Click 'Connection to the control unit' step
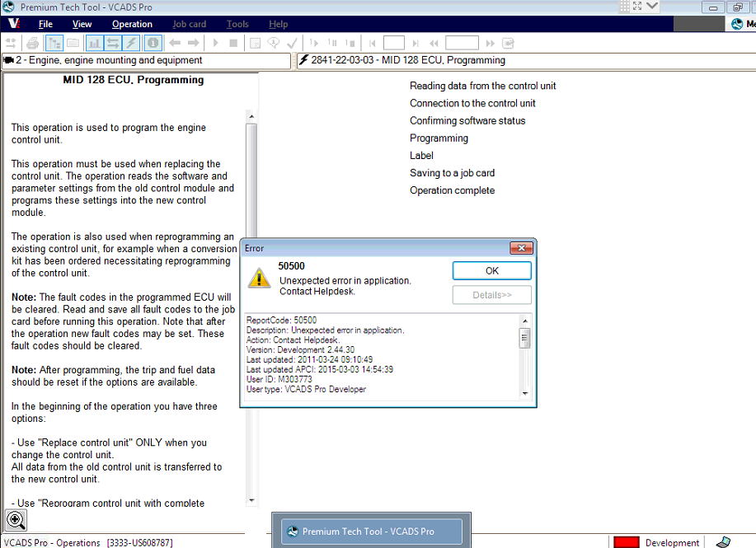Image resolution: width=756 pixels, height=548 pixels. tap(472, 103)
